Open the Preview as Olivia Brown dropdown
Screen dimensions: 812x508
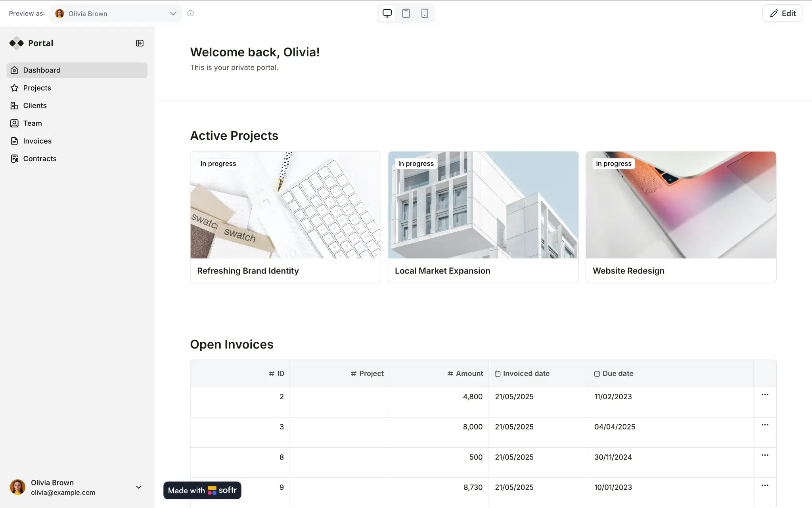(116, 13)
